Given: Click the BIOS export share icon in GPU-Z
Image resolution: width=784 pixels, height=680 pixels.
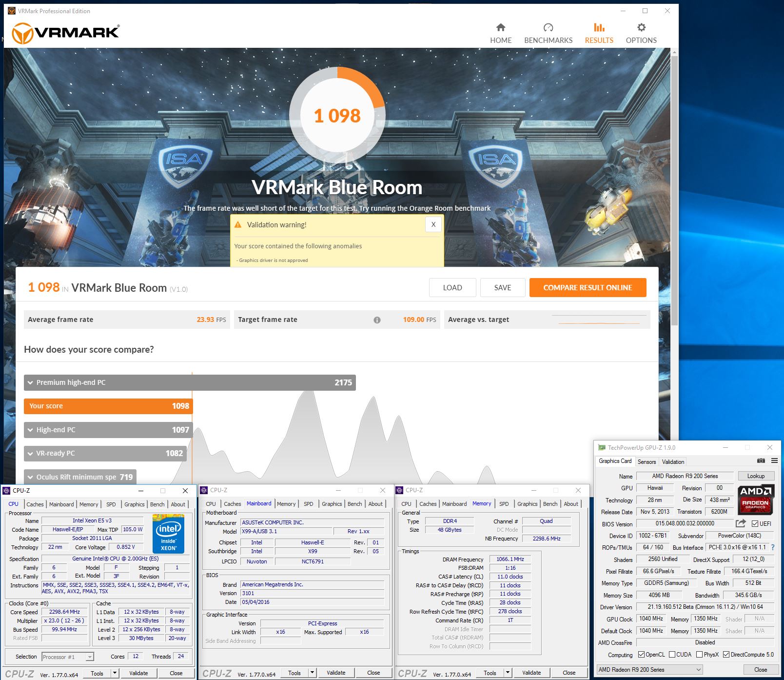Looking at the screenshot, I should coord(741,523).
